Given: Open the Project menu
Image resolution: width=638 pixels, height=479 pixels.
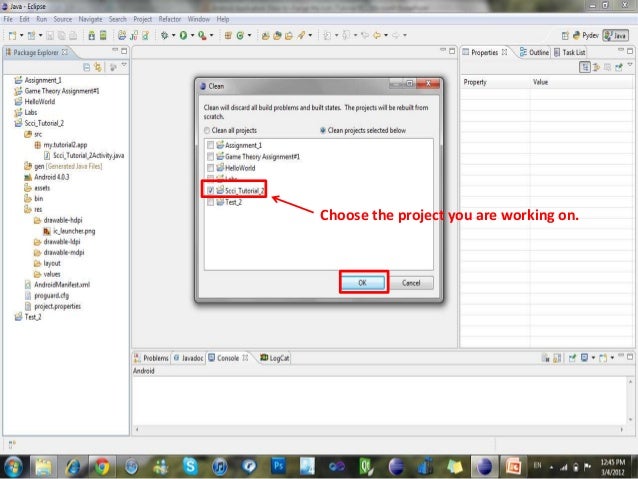Looking at the screenshot, I should 142,19.
